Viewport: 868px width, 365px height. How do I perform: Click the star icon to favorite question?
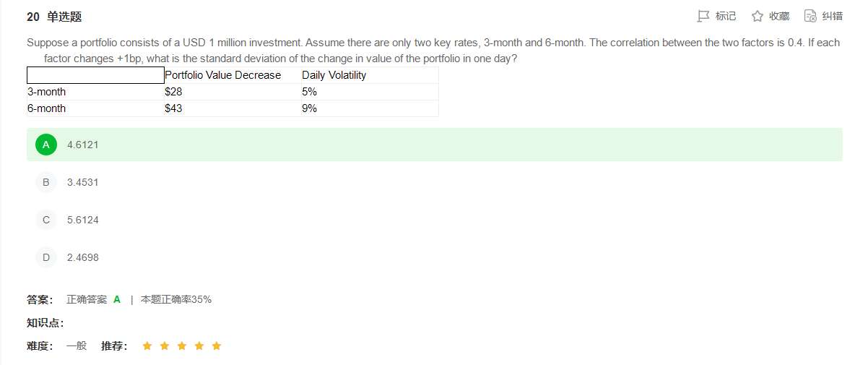point(758,16)
